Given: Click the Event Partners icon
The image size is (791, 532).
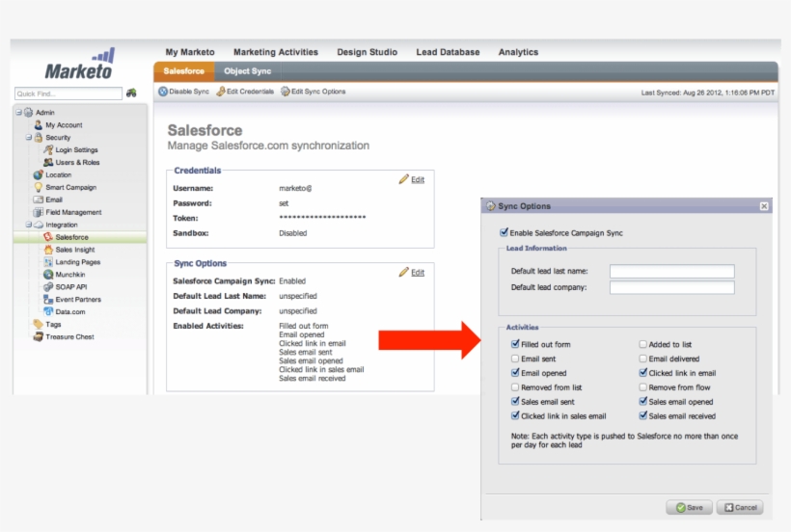Looking at the screenshot, I should [48, 299].
